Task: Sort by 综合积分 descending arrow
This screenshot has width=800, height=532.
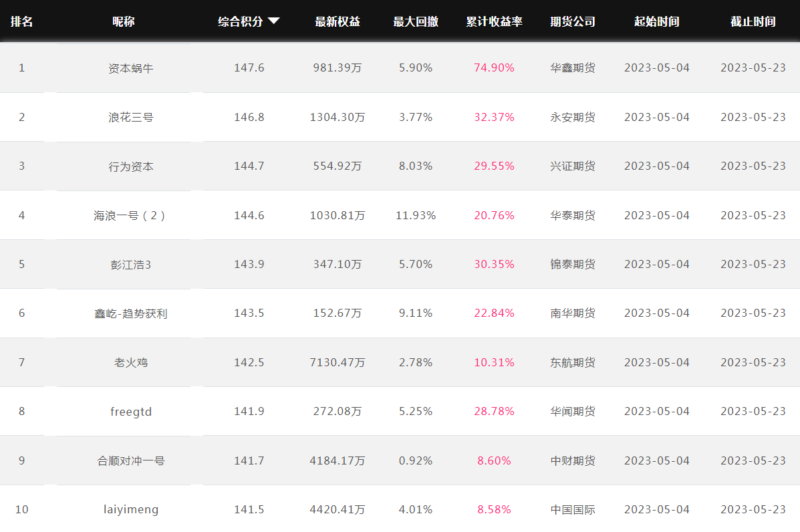Action: pyautogui.click(x=273, y=21)
